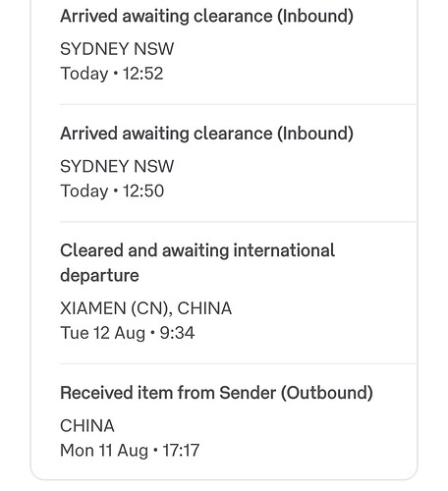This screenshot has height=491, width=448.
Task: Select the CHINA location text
Action: point(87,426)
